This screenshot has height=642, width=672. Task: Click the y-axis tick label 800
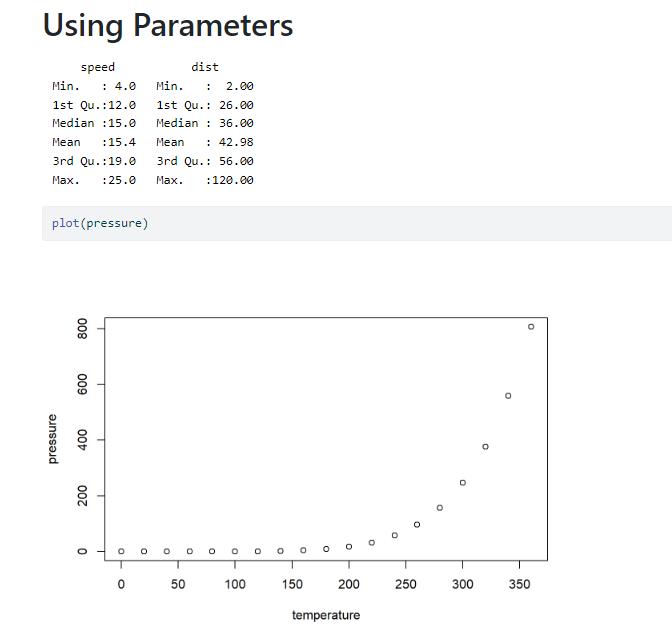pos(83,329)
